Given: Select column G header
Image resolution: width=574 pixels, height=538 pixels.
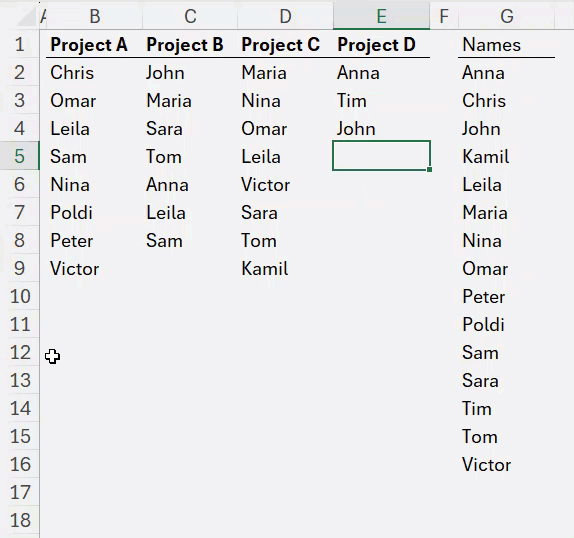Looking at the screenshot, I should (507, 16).
